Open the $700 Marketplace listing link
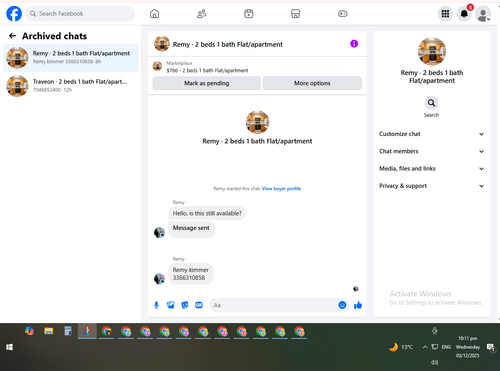 coord(207,70)
